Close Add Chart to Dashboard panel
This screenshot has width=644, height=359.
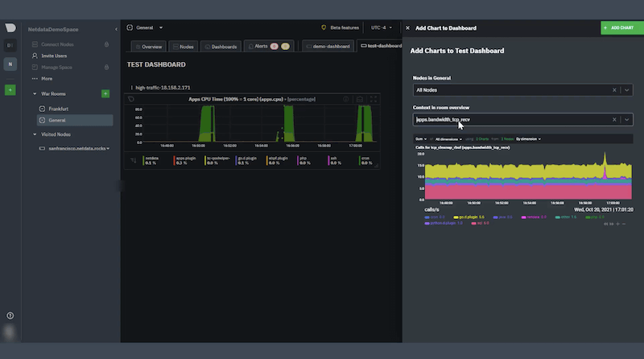pyautogui.click(x=407, y=28)
